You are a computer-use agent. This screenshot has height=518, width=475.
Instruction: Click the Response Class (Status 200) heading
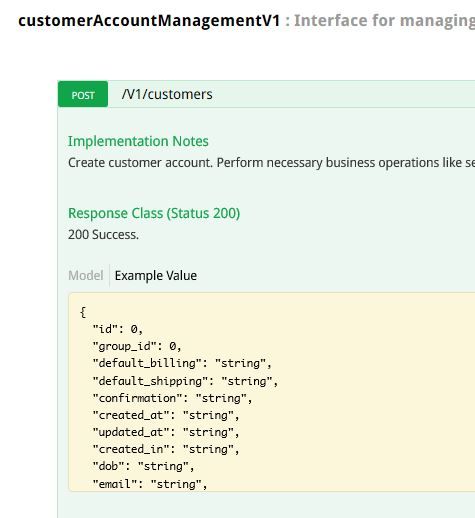[x=154, y=213]
